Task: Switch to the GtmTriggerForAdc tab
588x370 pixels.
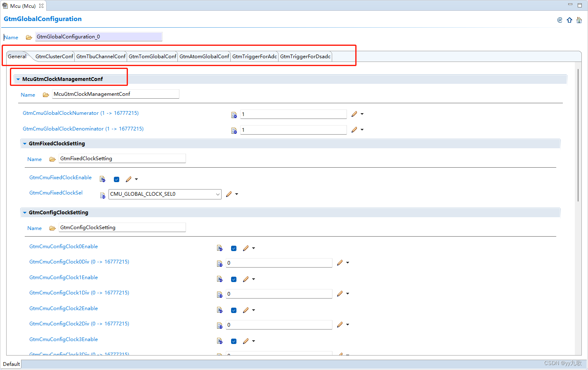Action: (x=254, y=57)
